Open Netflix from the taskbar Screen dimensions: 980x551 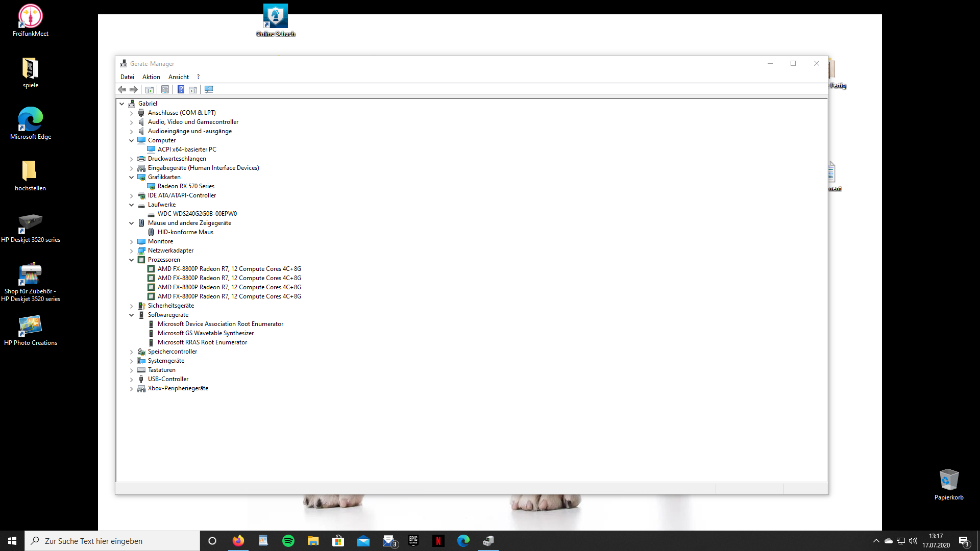(438, 541)
